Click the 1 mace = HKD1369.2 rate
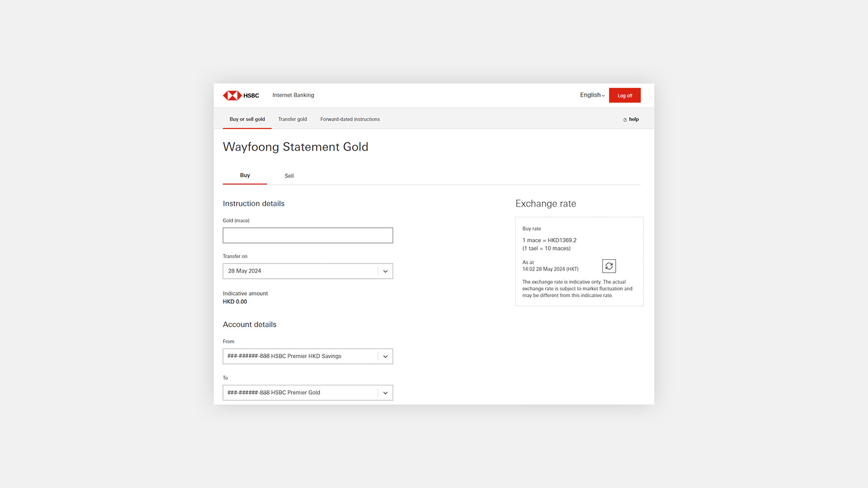 point(550,240)
